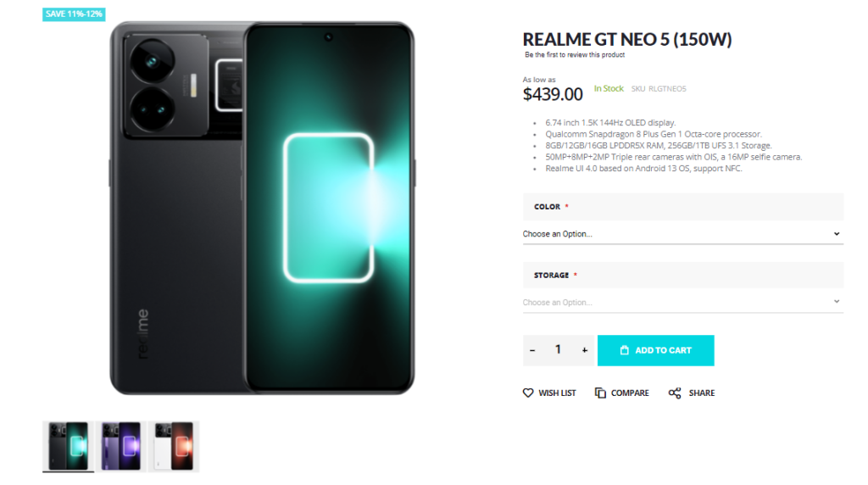This screenshot has height=485, width=868.
Task: Click the COLOR required field label
Action: click(x=548, y=207)
